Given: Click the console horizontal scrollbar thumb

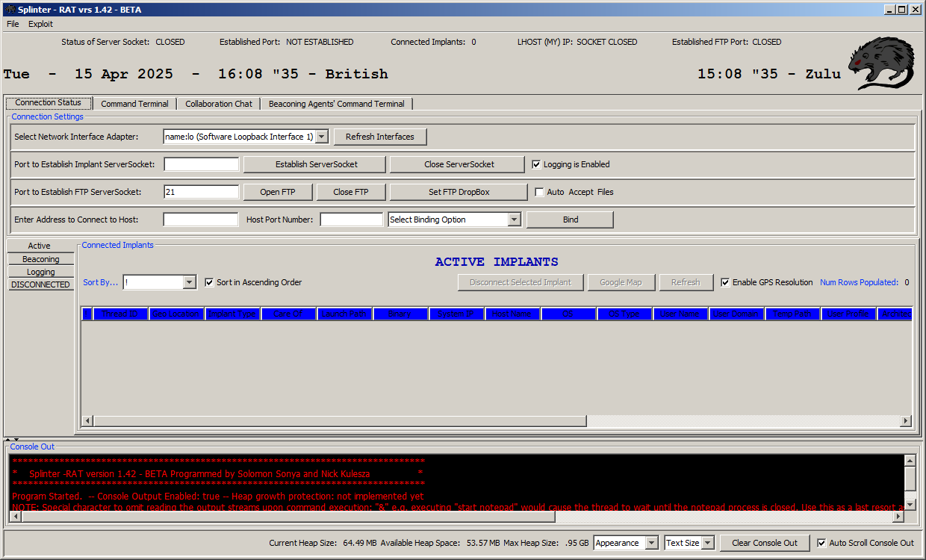Looking at the screenshot, I should point(288,517).
